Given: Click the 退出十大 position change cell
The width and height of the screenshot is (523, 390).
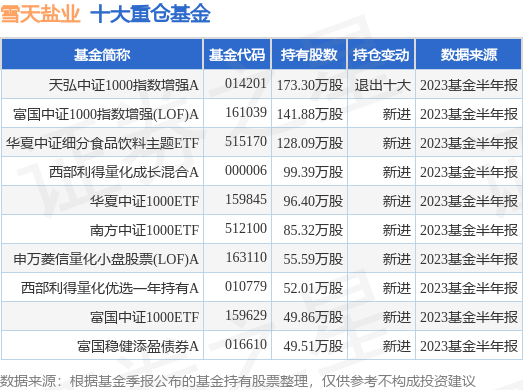Looking at the screenshot, I should pos(382,85).
